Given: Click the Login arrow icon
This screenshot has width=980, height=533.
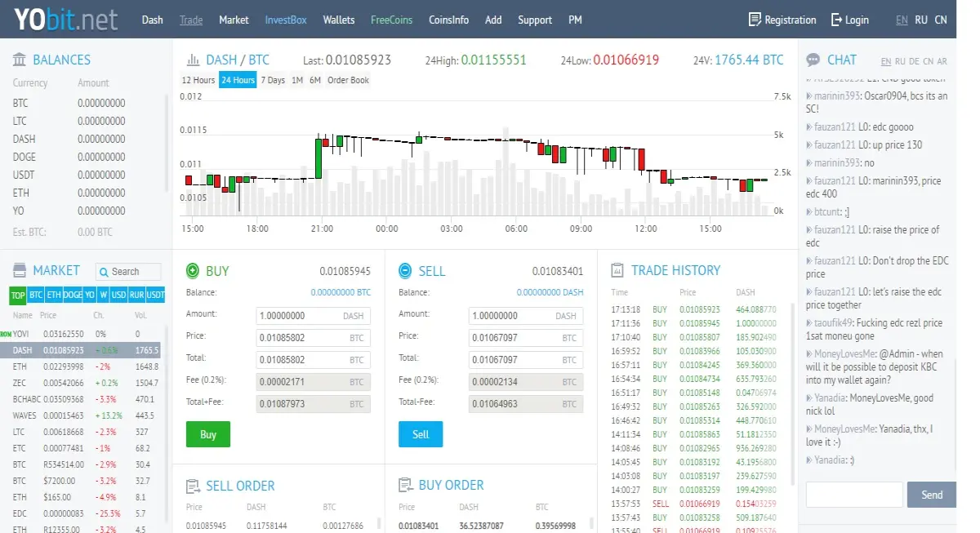Looking at the screenshot, I should tap(836, 20).
